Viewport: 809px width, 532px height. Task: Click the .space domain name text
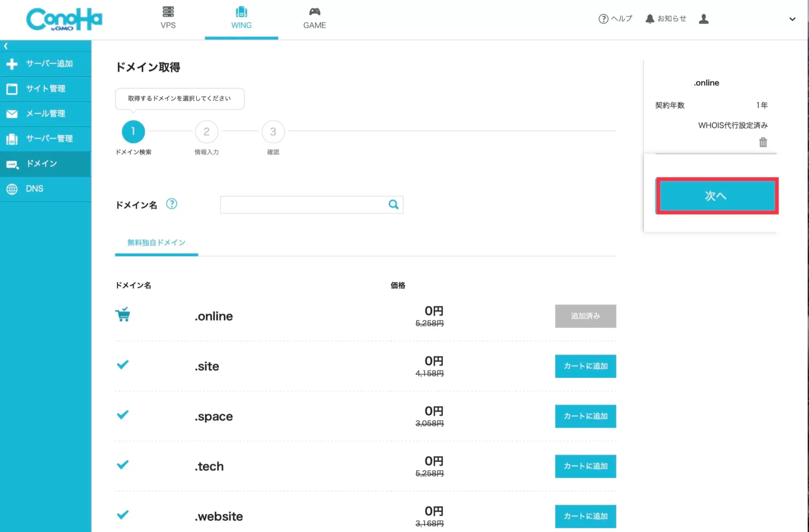coord(214,417)
